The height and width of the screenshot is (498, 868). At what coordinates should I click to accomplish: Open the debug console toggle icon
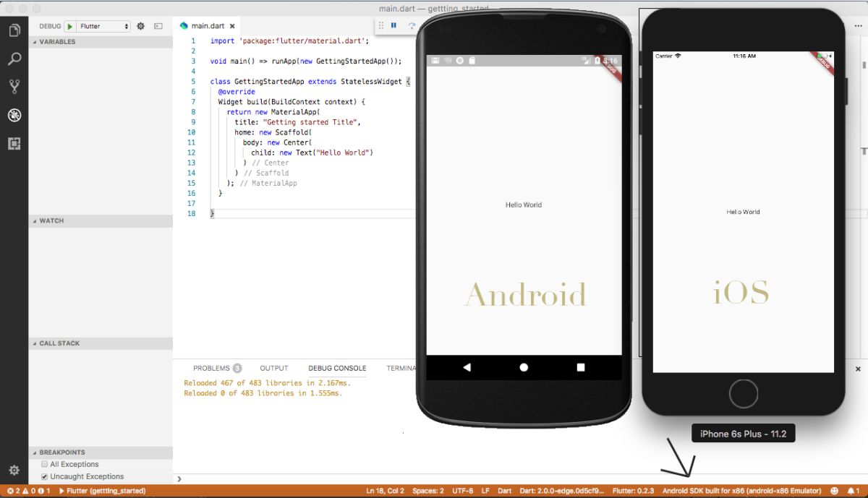click(158, 26)
